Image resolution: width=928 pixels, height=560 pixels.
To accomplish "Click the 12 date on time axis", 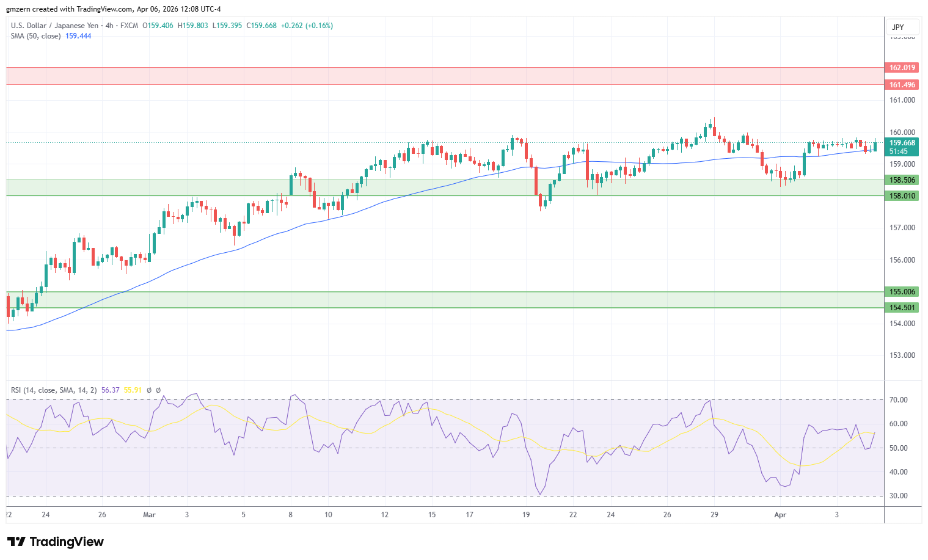I will [385, 515].
